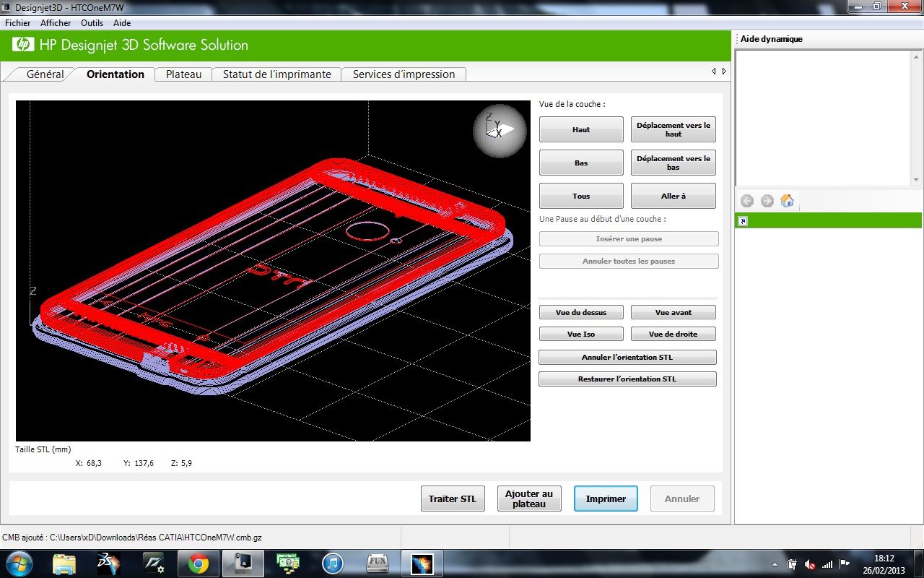Click Ajouter au plateau button
This screenshot has width=924, height=578.
[529, 499]
